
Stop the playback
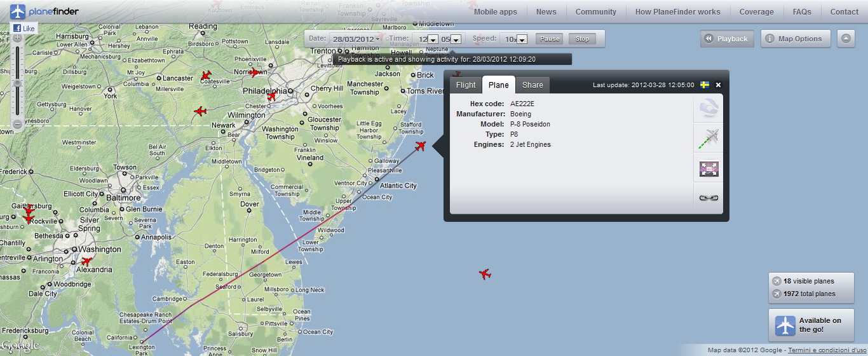coord(582,39)
